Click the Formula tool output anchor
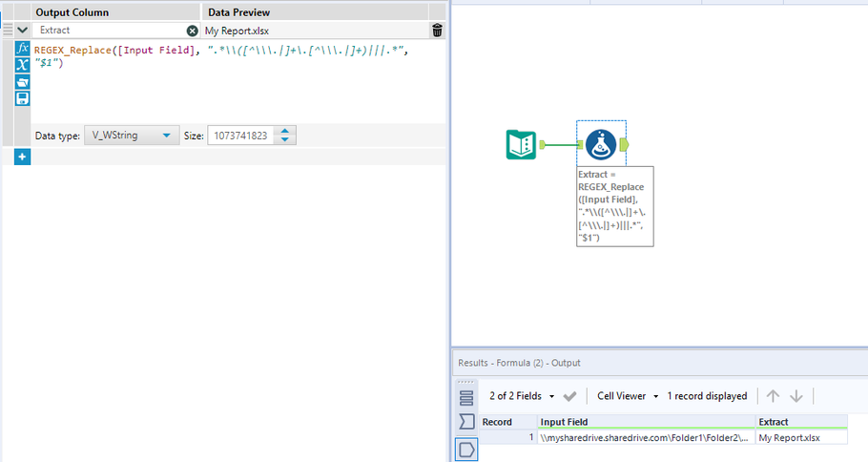This screenshot has width=868, height=462. coord(625,145)
